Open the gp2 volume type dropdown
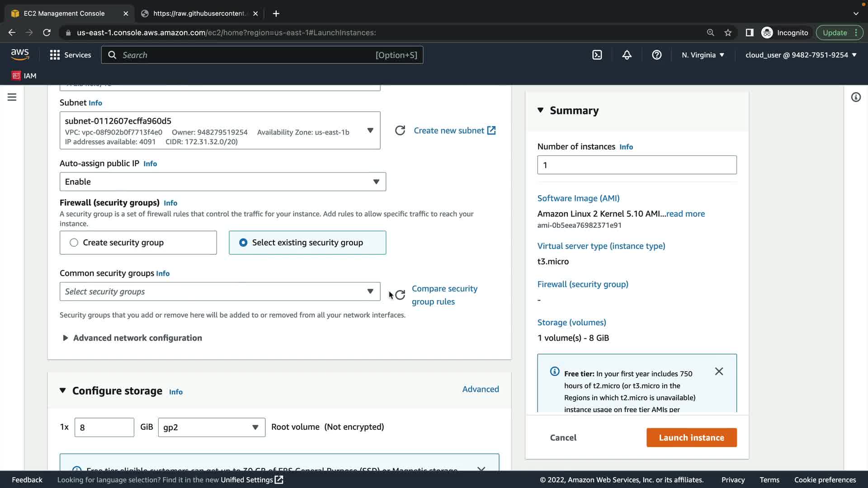The height and width of the screenshot is (488, 868). 211,427
